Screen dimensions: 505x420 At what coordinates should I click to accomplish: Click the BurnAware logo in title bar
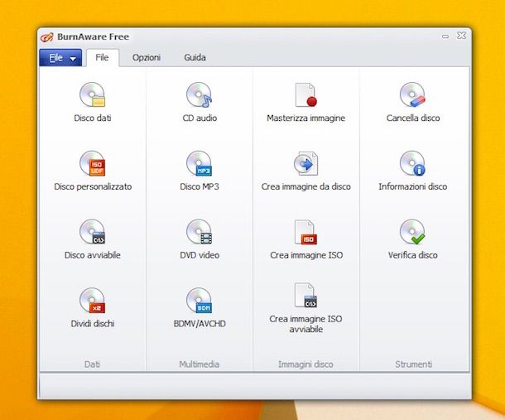point(46,37)
